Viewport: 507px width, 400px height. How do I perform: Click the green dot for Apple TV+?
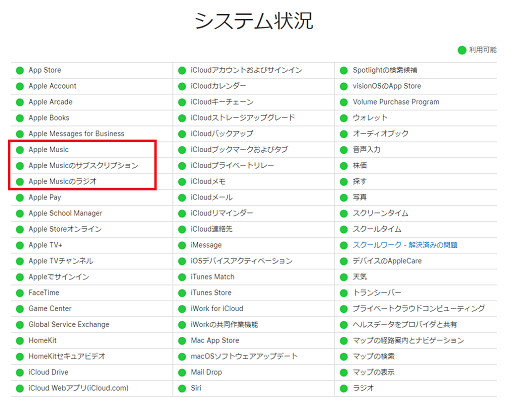click(x=20, y=245)
